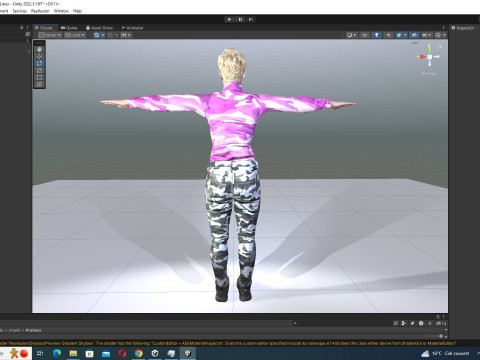Viewport: 480px width, 360px height.
Task: Open the Window menu
Action: (61, 11)
